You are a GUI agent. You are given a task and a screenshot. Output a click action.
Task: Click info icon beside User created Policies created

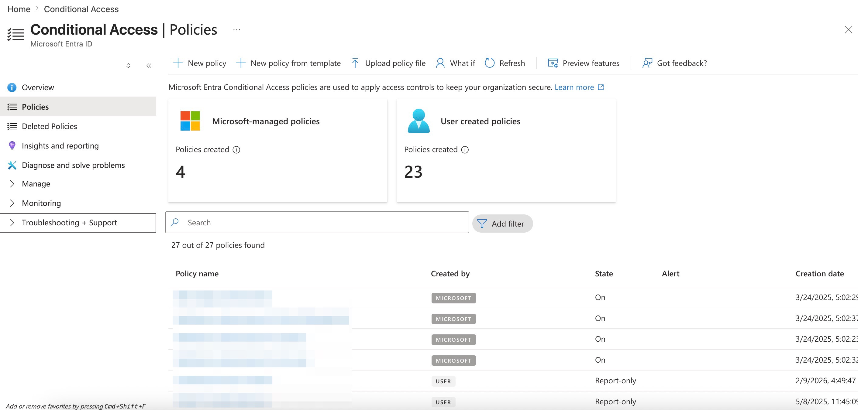(465, 150)
